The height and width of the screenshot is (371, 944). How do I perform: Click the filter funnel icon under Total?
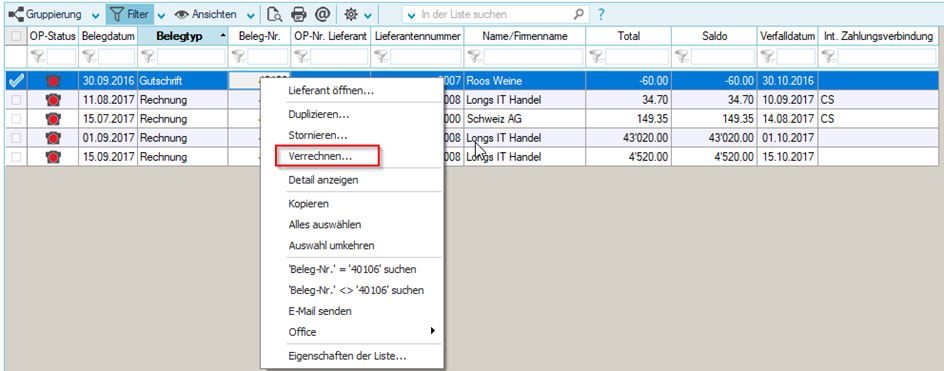(596, 57)
